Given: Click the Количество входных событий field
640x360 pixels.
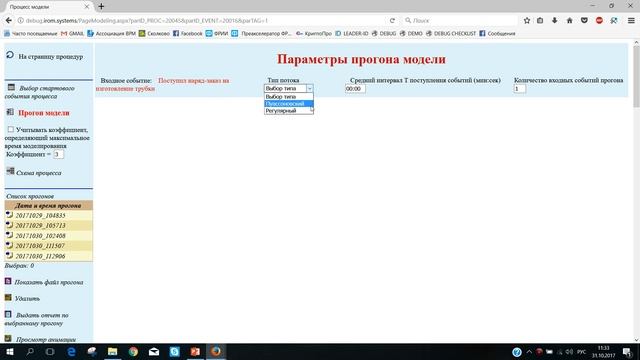Looking at the screenshot, I should pos(519,89).
